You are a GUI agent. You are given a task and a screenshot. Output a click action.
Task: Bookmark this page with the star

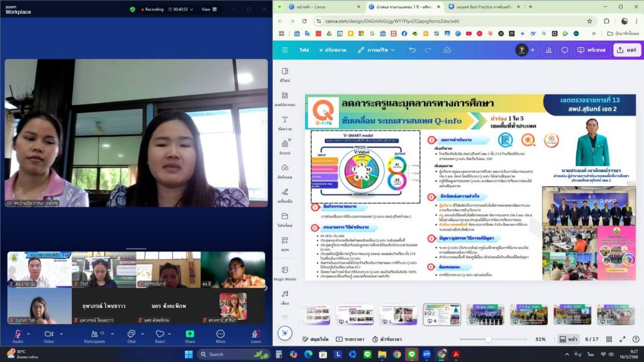(589, 21)
